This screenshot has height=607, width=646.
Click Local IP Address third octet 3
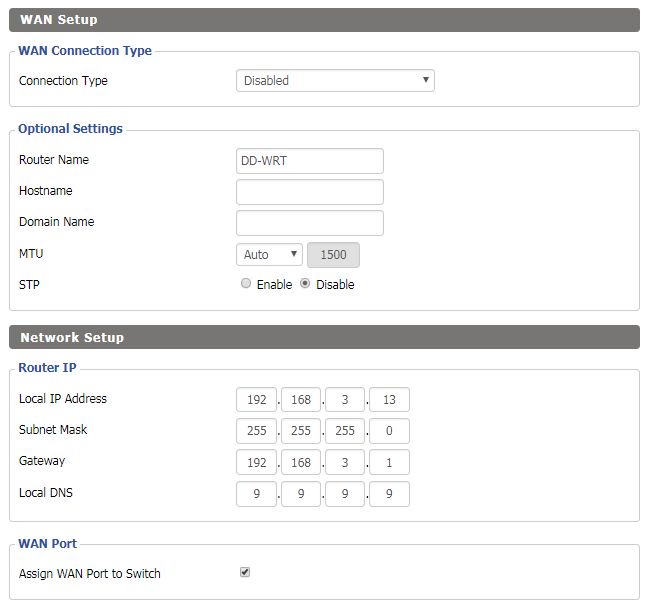tap(345, 399)
